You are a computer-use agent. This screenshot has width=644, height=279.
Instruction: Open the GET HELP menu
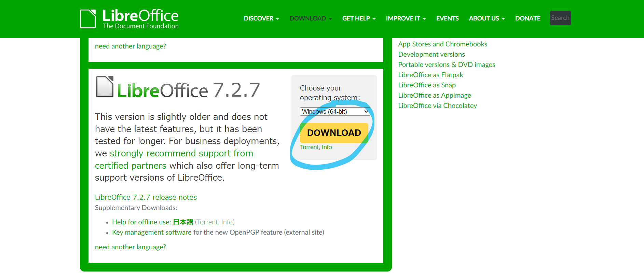tap(359, 18)
